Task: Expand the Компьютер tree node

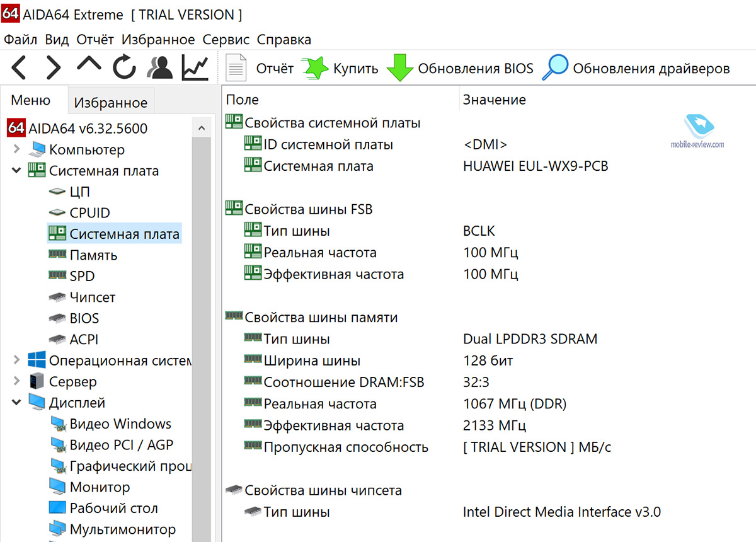Action: 16,149
